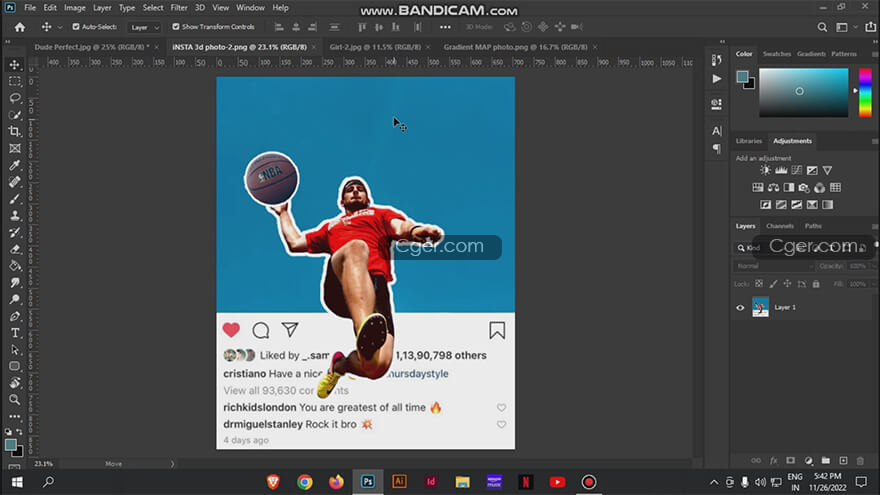Add a Levels adjustment

point(781,170)
